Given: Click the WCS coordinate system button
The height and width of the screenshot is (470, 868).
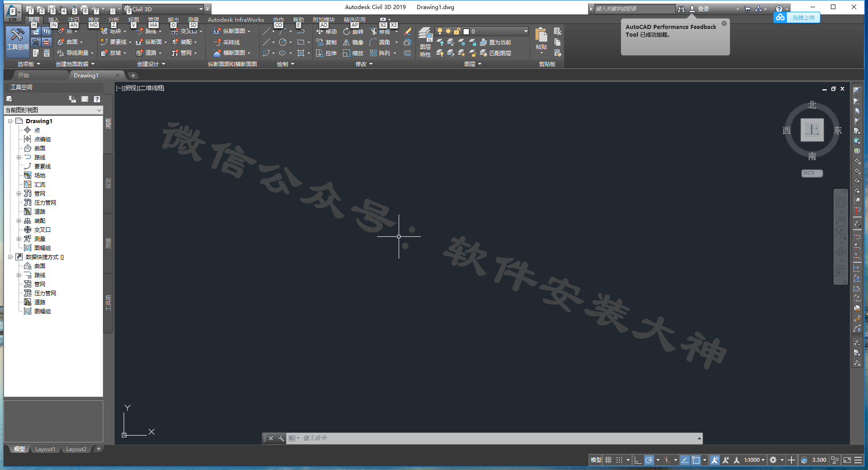Looking at the screenshot, I should tap(811, 173).
